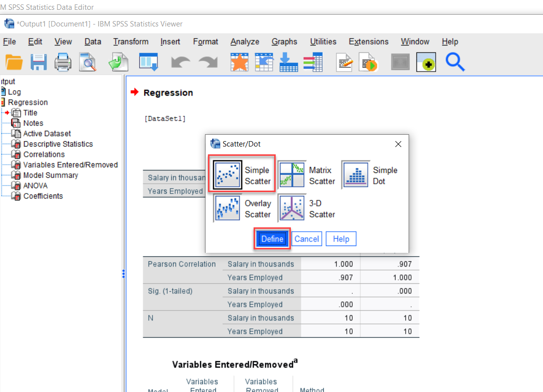Select ANOVA in the outline tree
Image resolution: width=543 pixels, height=392 pixels.
coord(35,185)
